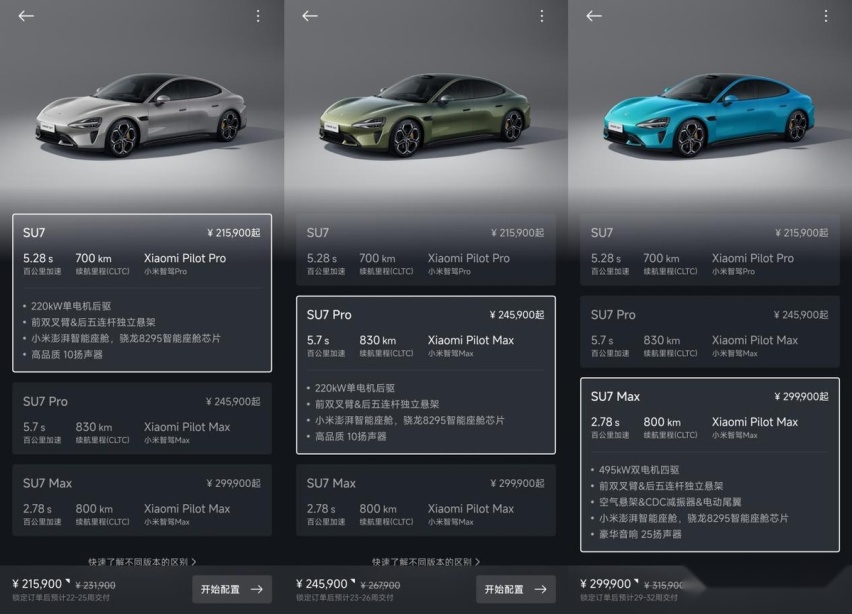This screenshot has height=614, width=852.
Task: Tap struck-through ¥231,900 original price
Action: (x=96, y=586)
